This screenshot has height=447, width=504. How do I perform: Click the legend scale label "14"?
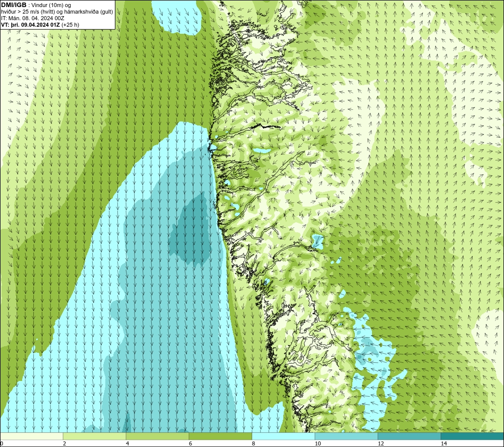pos(444,443)
